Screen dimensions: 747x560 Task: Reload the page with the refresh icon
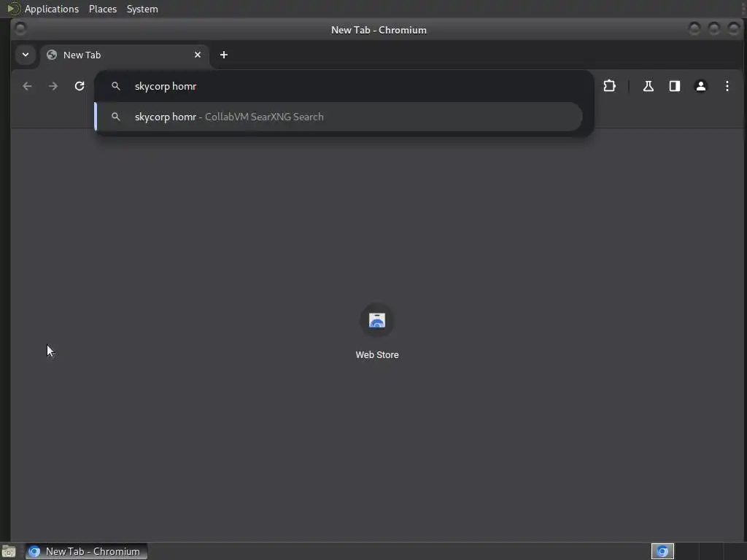pyautogui.click(x=80, y=86)
